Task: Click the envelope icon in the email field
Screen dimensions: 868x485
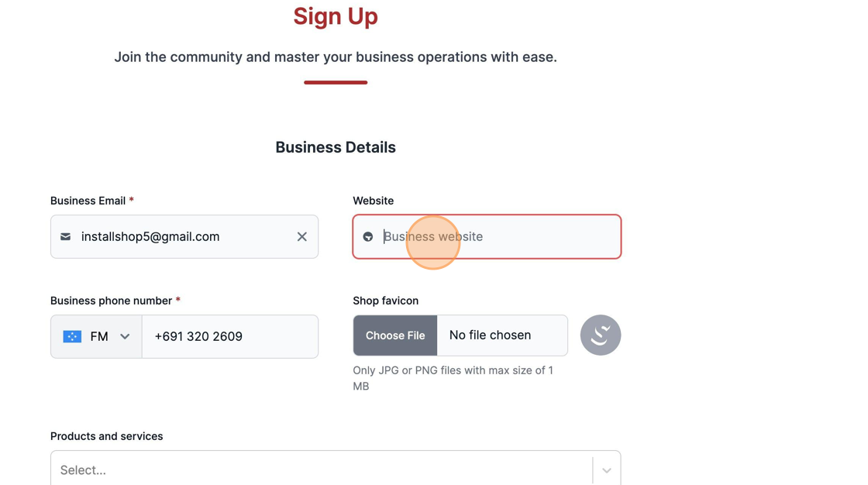Action: (66, 237)
